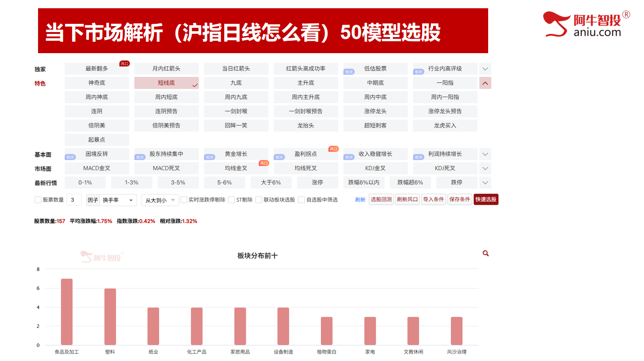Click the 风沙治理 chart bar
Viewport: 644px width, 361px height.
[x=457, y=331]
